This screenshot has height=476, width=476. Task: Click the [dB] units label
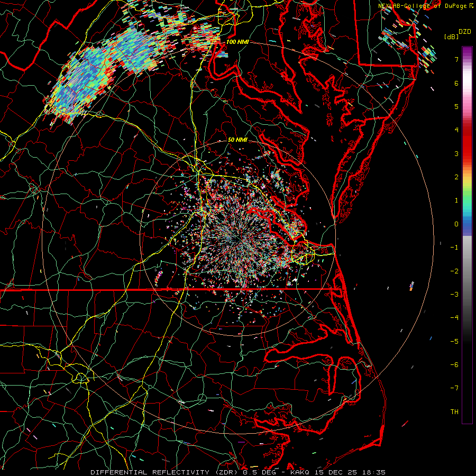451,36
